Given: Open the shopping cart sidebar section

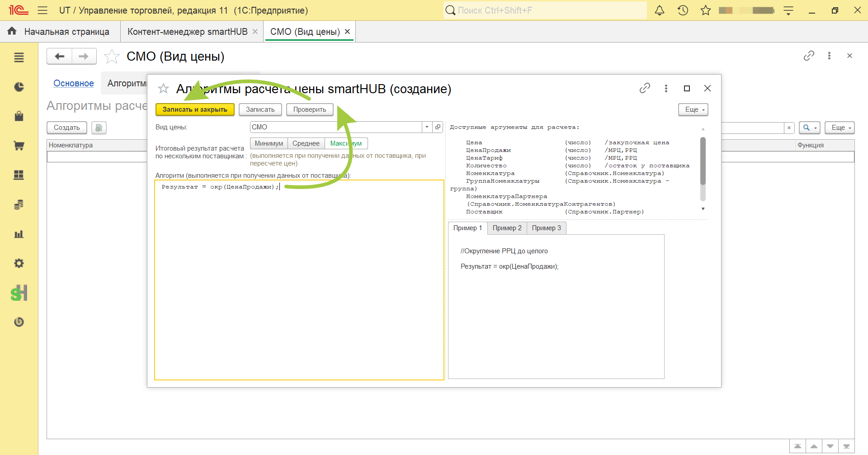Looking at the screenshot, I should click(x=19, y=146).
